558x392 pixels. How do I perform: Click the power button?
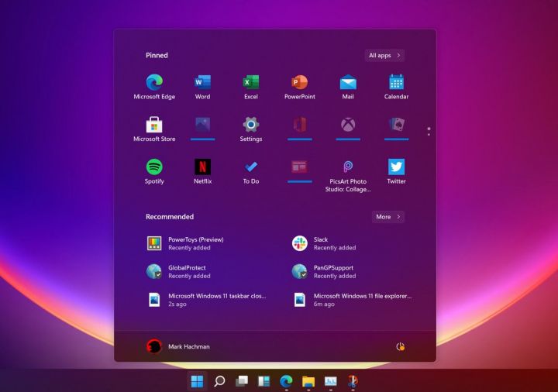coord(401,346)
